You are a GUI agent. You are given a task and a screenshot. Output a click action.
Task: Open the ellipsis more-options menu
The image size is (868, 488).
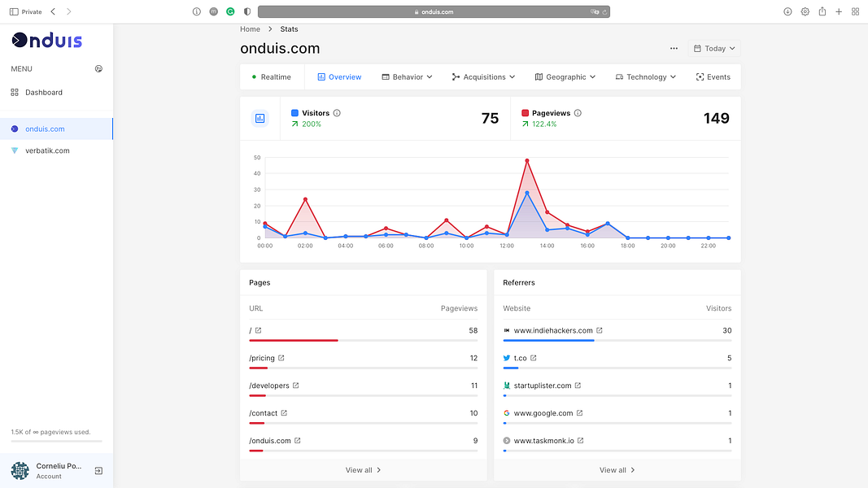(x=674, y=49)
